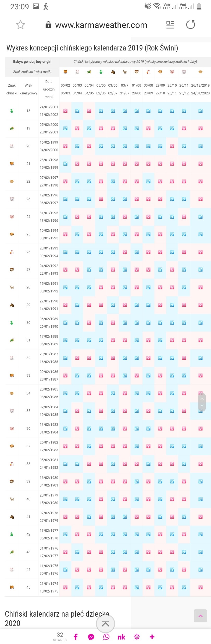The image size is (211, 644).
Task: Select the Tiger month icon in header
Action: pyautogui.click(x=65, y=72)
